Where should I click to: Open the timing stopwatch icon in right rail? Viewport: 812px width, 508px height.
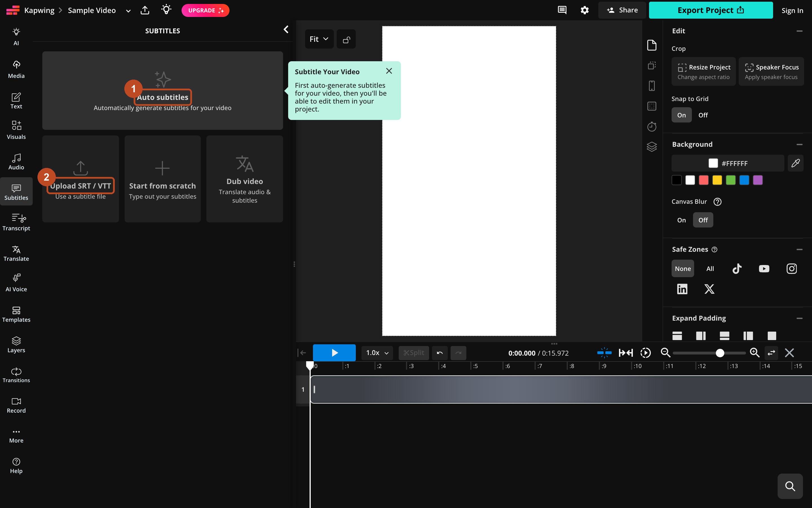[652, 126]
